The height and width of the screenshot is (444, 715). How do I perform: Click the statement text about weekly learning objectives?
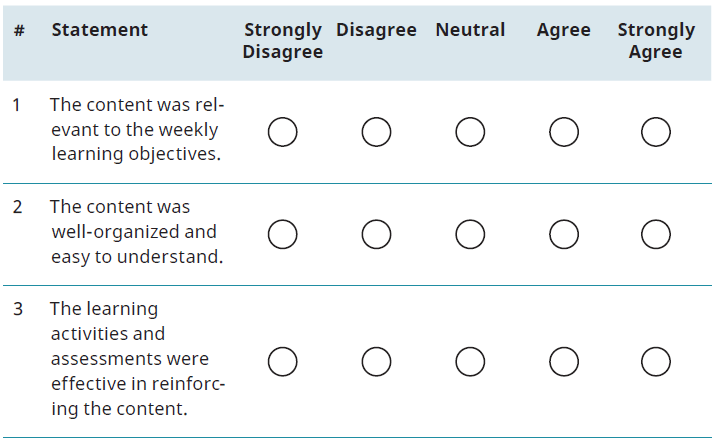(x=137, y=129)
